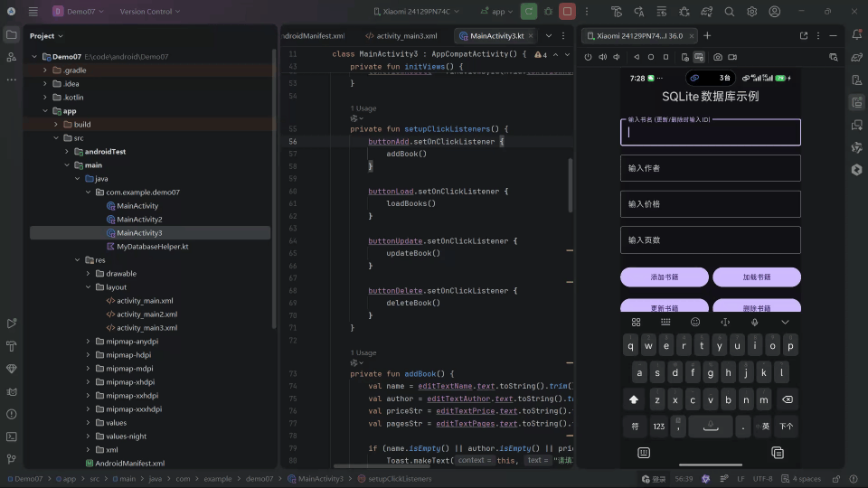
Task: Expand the mipmap-hdpi folder
Action: (88, 354)
